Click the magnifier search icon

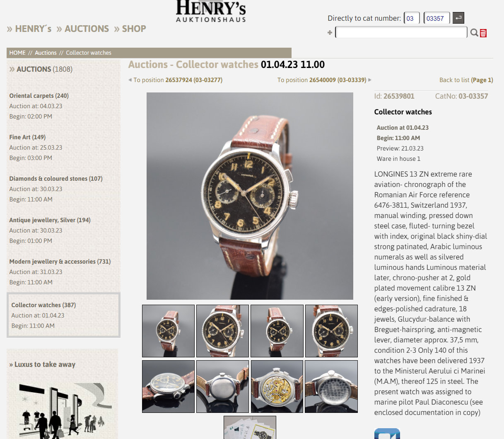[x=474, y=33]
